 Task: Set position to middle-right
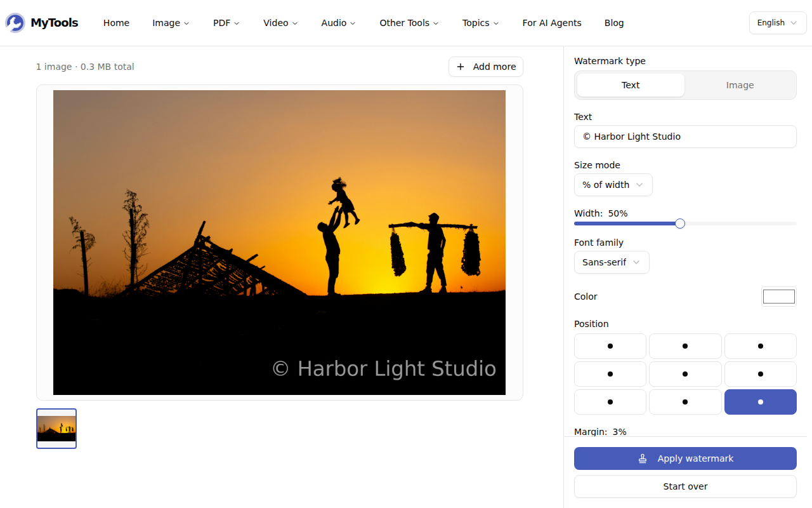[761, 374]
